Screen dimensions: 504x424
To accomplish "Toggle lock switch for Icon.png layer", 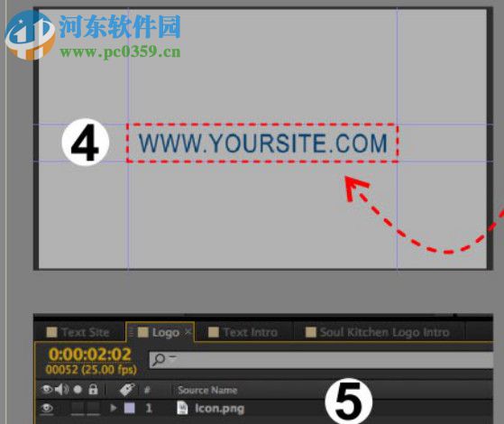I will (x=94, y=409).
